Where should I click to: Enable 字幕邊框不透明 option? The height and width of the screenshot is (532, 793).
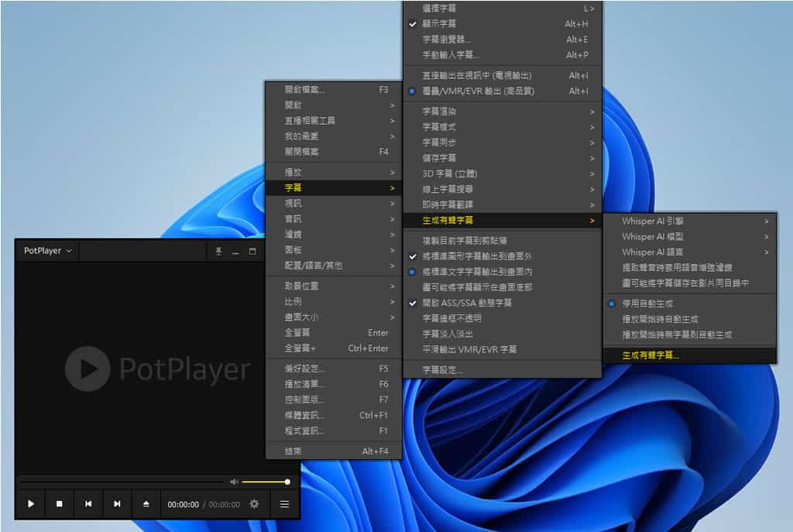tap(502, 318)
